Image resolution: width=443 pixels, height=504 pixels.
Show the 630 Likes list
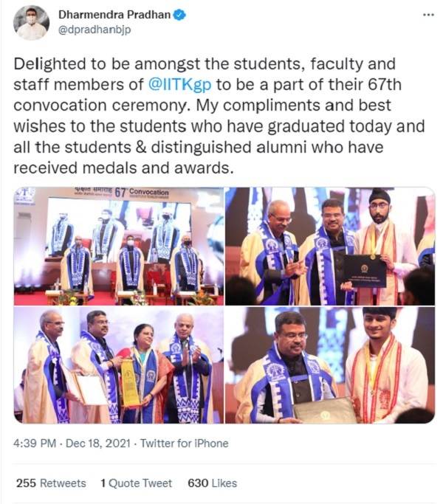click(x=213, y=483)
